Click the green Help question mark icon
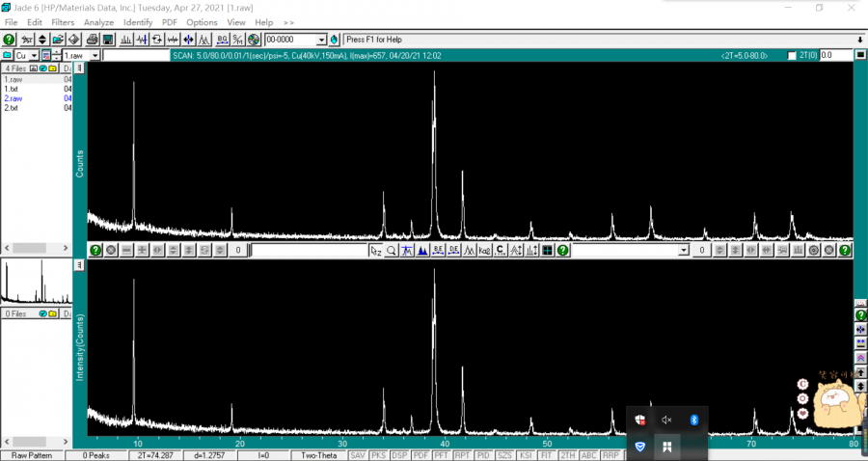The width and height of the screenshot is (868, 461). (x=9, y=40)
